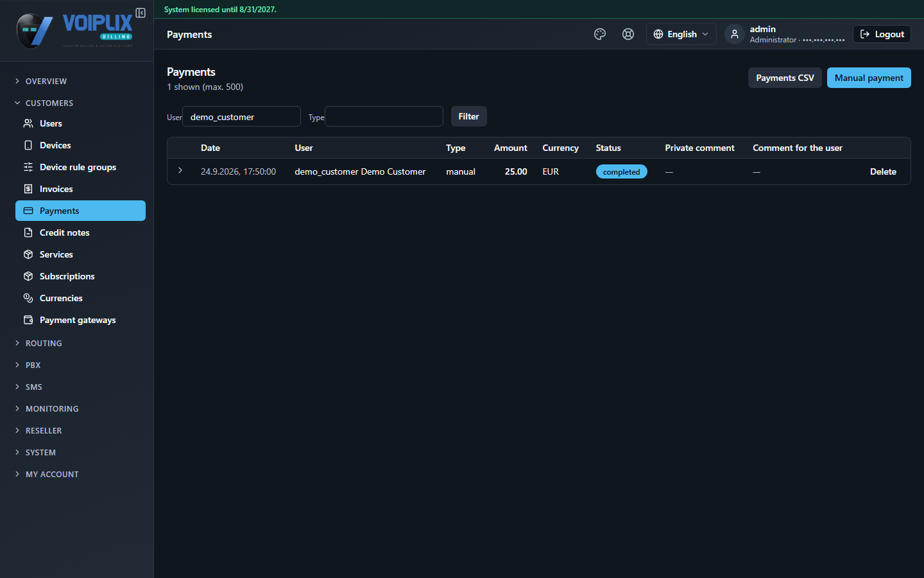Click the Device rule groups icon

[x=28, y=167]
